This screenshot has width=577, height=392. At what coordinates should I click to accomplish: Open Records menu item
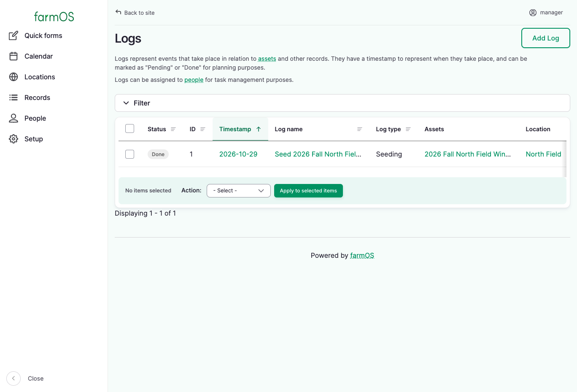(37, 97)
